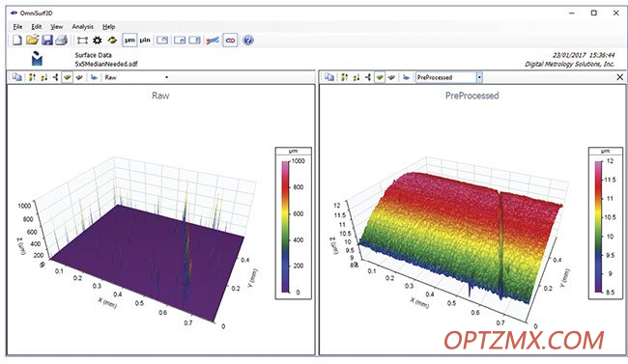Viewport: 628px width, 364px height.
Task: Open the help question mark icon
Action: (248, 40)
